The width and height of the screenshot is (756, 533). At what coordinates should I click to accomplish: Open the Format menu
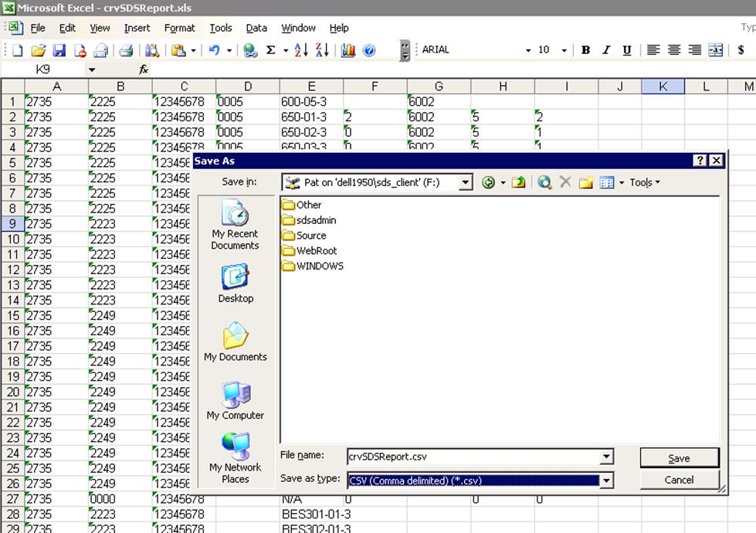(179, 28)
